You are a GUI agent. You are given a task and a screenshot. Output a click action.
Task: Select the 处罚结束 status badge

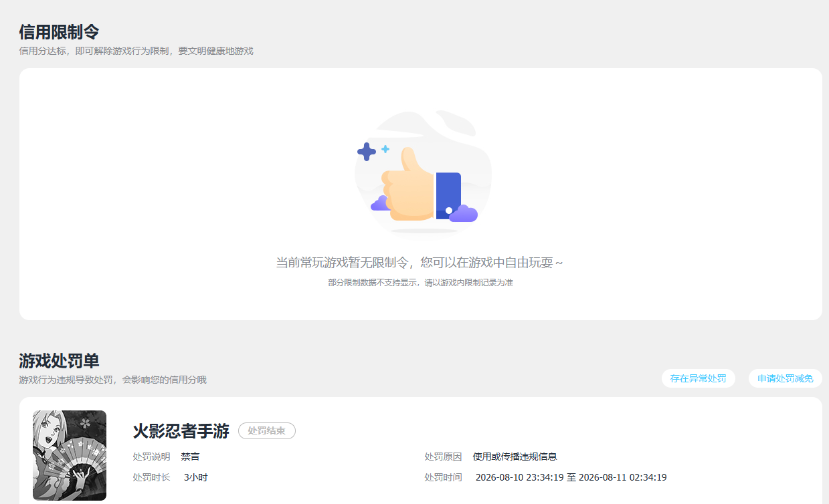pos(266,431)
